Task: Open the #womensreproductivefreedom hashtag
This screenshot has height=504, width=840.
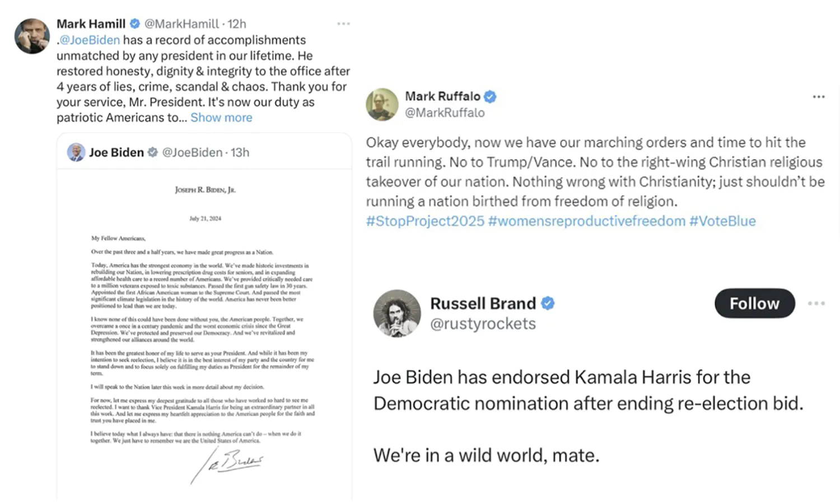Action: (586, 221)
